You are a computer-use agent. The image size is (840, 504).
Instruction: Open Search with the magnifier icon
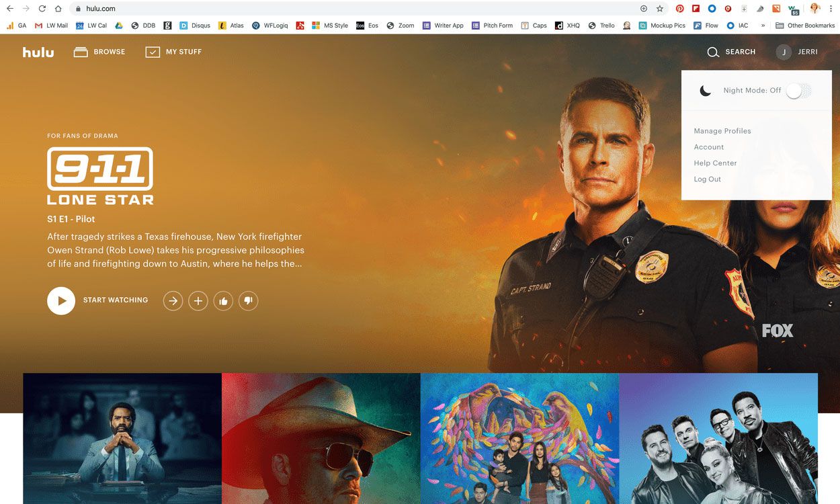(713, 52)
